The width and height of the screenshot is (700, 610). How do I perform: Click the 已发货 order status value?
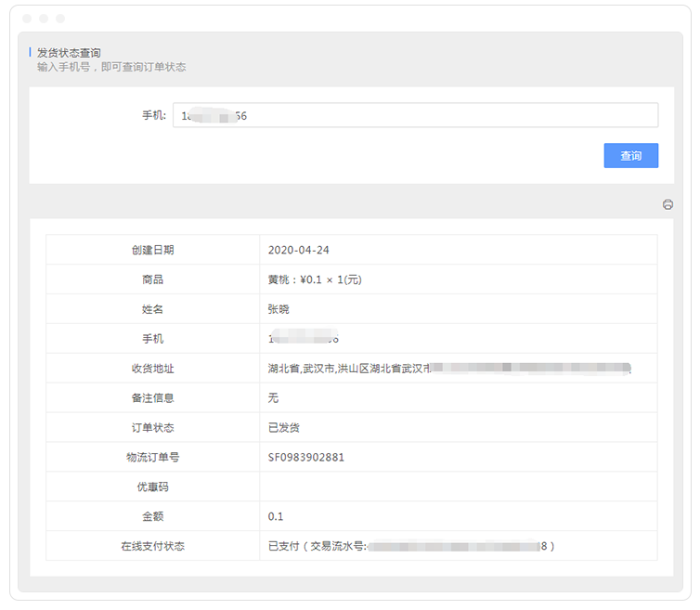point(283,428)
